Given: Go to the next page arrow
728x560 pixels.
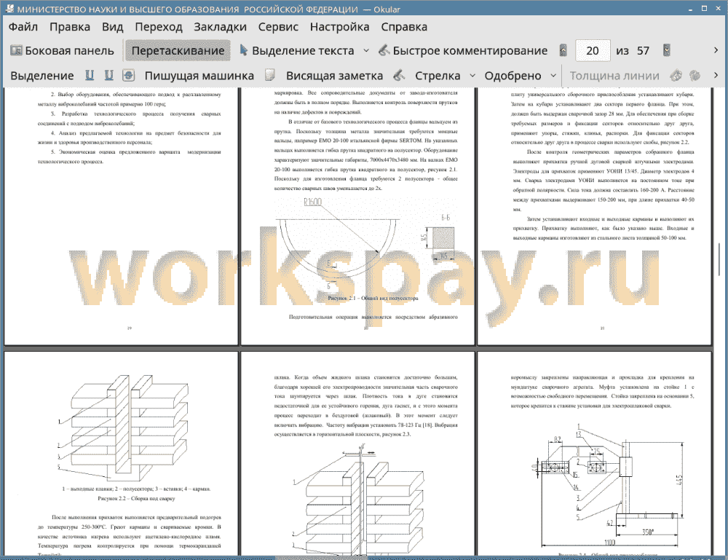Looking at the screenshot, I should (667, 50).
